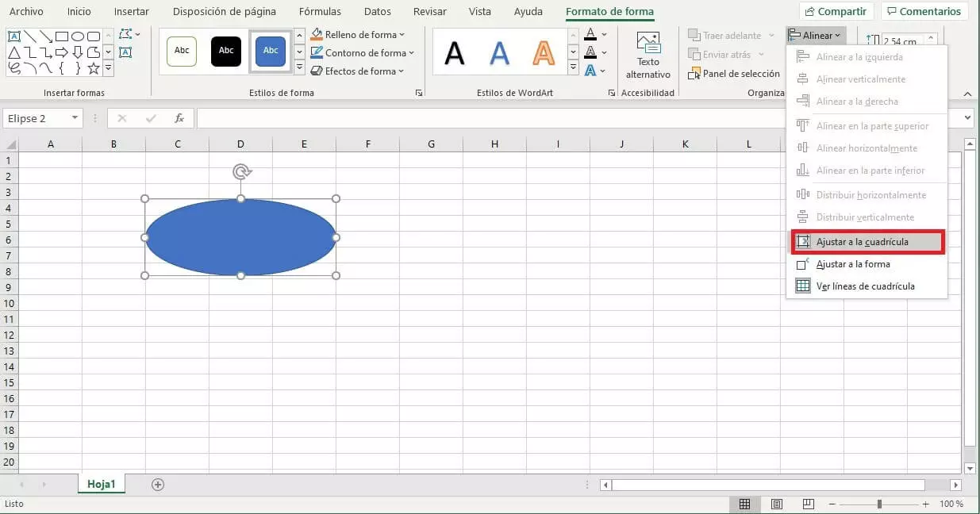
Task: Open Contorno de forma dropdown
Action: click(363, 53)
